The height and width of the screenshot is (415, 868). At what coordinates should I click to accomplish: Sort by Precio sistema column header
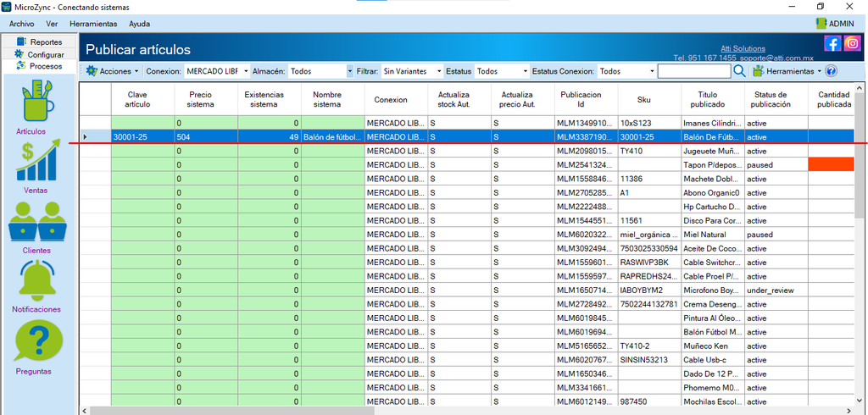point(206,100)
